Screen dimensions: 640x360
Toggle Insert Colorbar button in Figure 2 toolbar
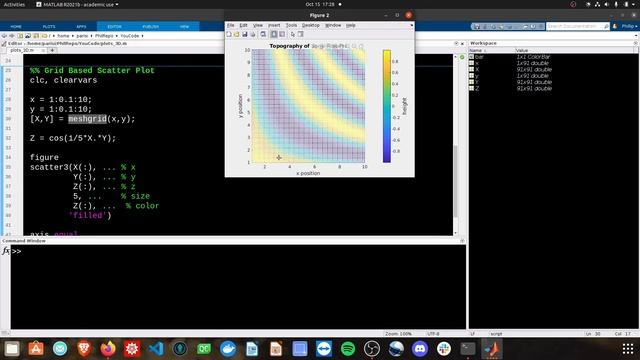click(x=274, y=35)
